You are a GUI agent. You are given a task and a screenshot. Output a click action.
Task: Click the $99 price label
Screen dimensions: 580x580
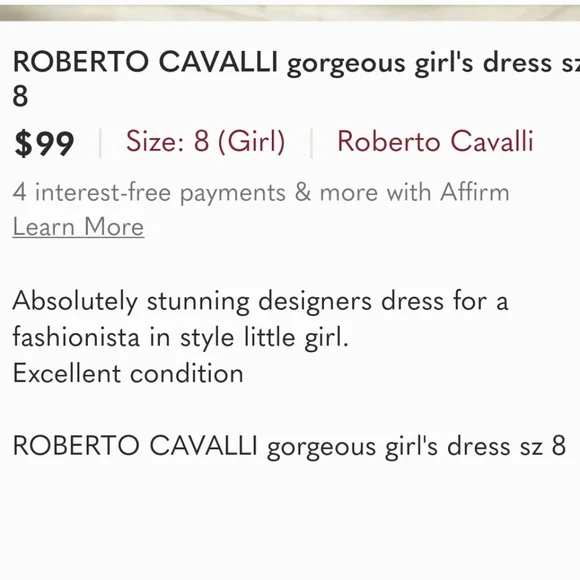pyautogui.click(x=44, y=143)
